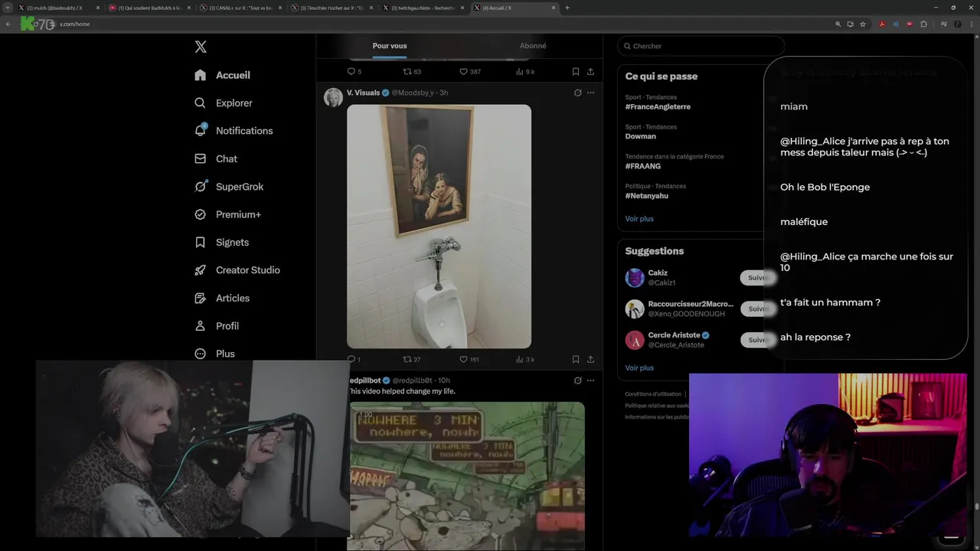This screenshot has height=551, width=980.
Task: Open the Dowman trend
Action: [x=641, y=136]
